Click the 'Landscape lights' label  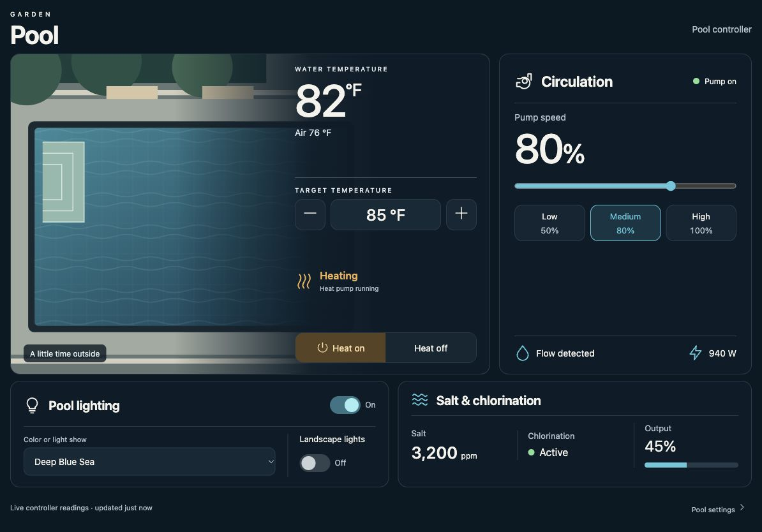(332, 440)
